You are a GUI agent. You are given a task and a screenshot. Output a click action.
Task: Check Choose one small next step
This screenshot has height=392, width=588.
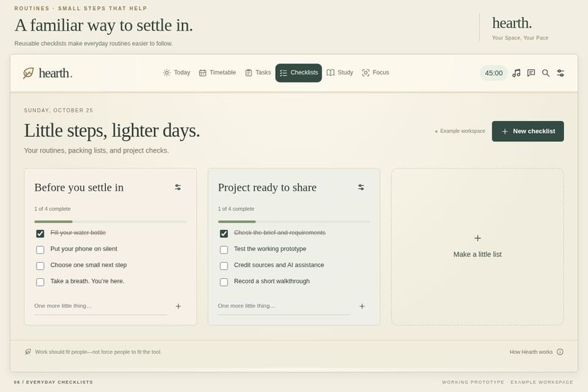click(x=40, y=266)
